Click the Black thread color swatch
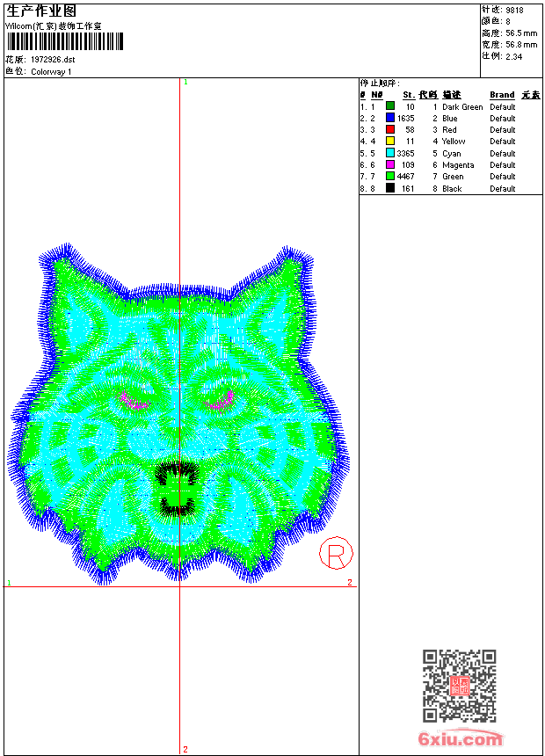Image resolution: width=545 pixels, height=756 pixels. pyautogui.click(x=390, y=188)
